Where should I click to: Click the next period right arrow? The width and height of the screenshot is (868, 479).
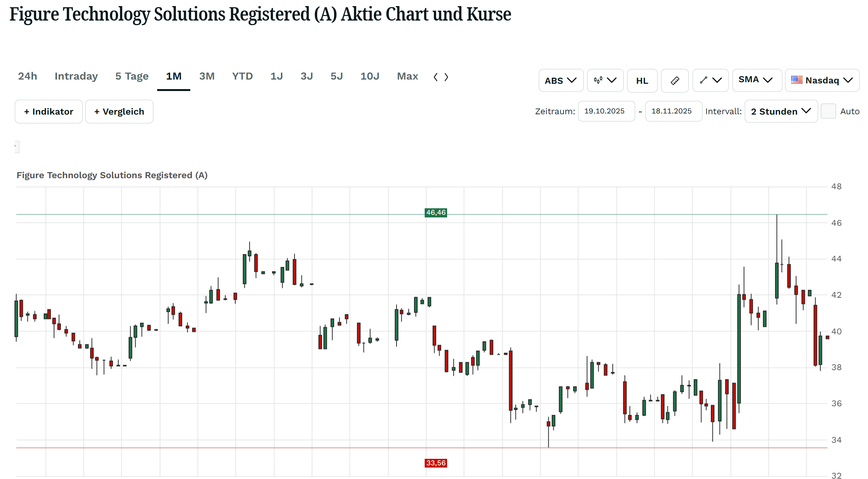(x=446, y=77)
